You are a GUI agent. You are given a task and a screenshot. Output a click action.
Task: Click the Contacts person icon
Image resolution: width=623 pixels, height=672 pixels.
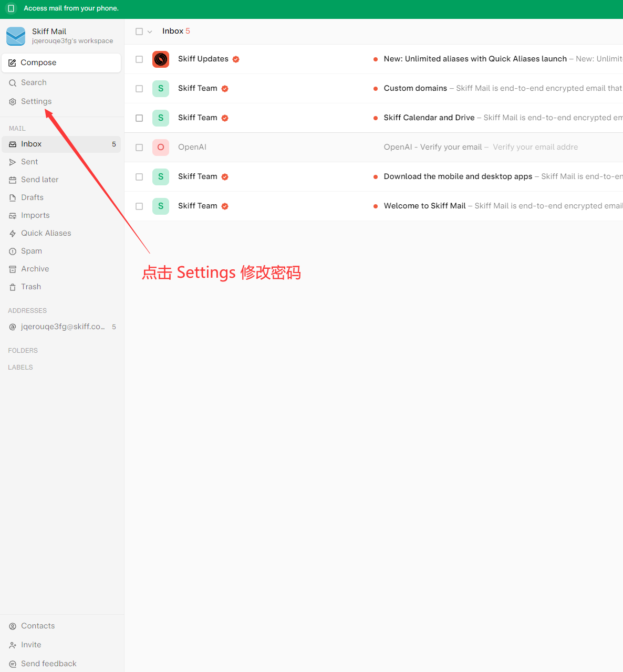point(13,626)
